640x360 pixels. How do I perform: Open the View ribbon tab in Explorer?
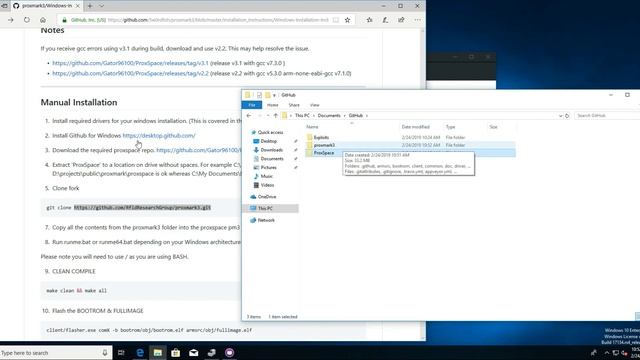[314, 105]
